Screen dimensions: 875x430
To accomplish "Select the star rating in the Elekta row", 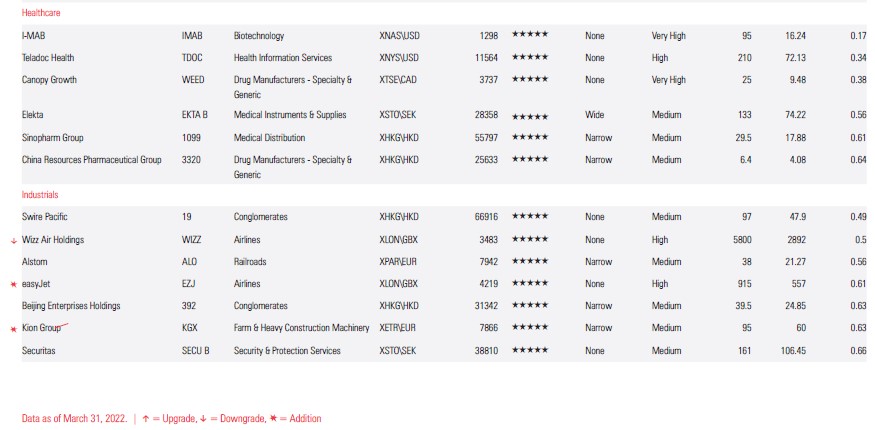I will pos(529,116).
